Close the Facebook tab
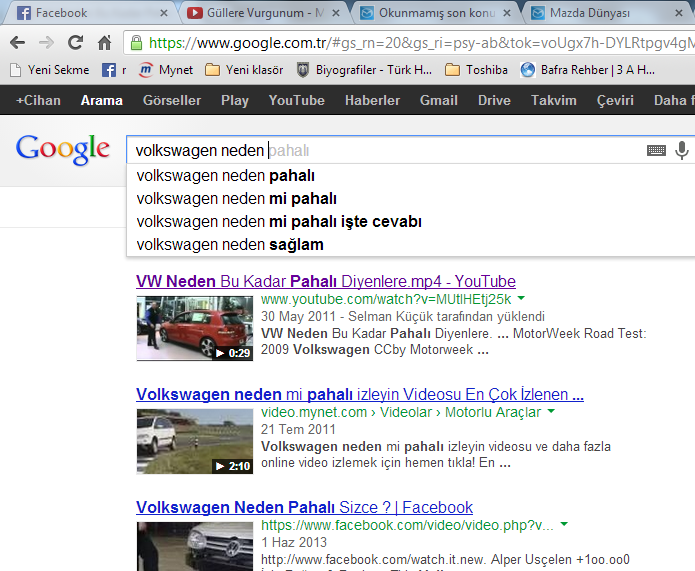The image size is (695, 571). 164,13
